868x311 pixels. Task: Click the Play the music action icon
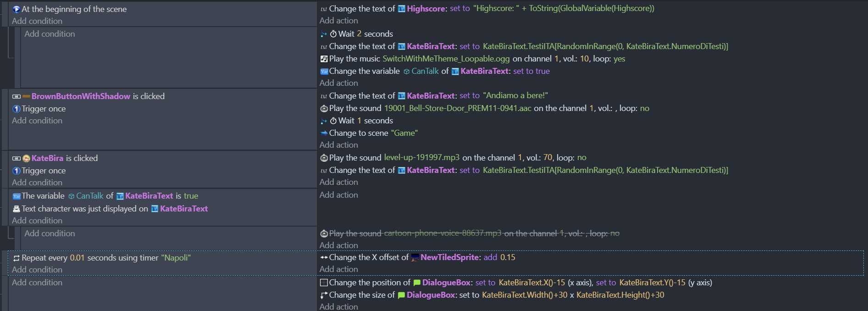click(324, 59)
